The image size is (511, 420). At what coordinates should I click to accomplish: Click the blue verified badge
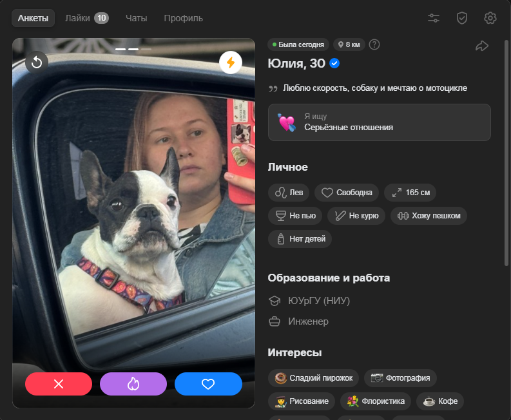pos(334,63)
